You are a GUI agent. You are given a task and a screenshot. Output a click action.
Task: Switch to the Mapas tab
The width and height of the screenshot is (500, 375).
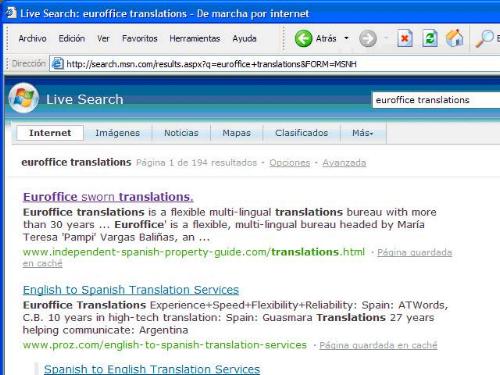pos(236,133)
